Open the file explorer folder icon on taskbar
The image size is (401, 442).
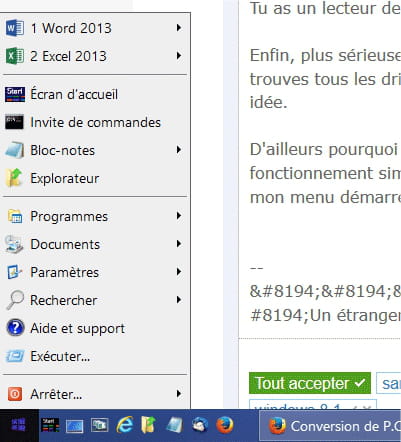[149, 425]
